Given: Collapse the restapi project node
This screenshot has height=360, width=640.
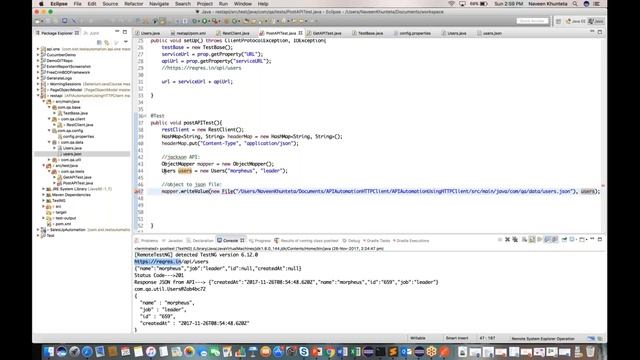Looking at the screenshot, I should pyautogui.click(x=38, y=96).
